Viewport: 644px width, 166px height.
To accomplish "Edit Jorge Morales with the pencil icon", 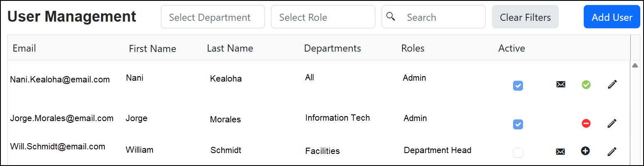I will coord(612,123).
